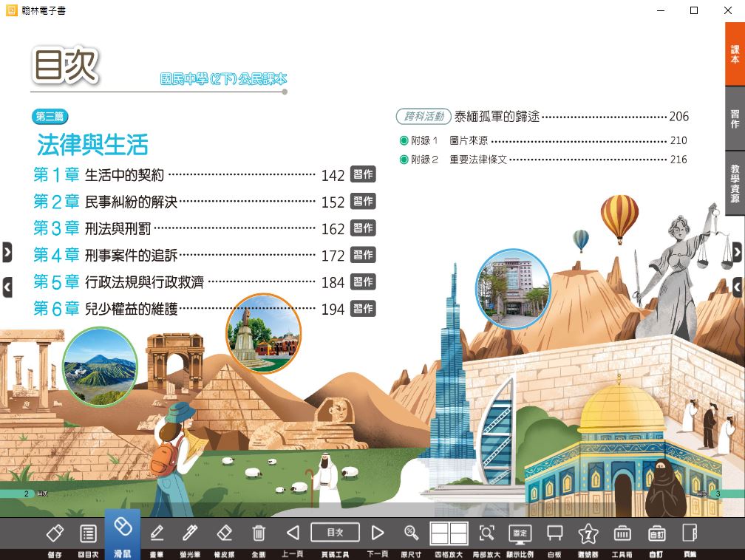745x560 pixels.
Task: Open chapter 第4章 刑事案件的追訴
Action: tap(189, 256)
